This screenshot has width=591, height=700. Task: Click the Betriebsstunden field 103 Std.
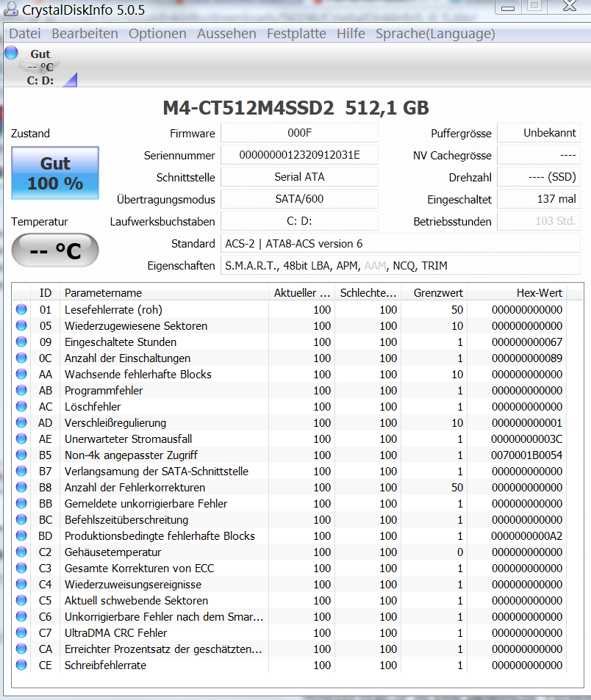tap(539, 221)
